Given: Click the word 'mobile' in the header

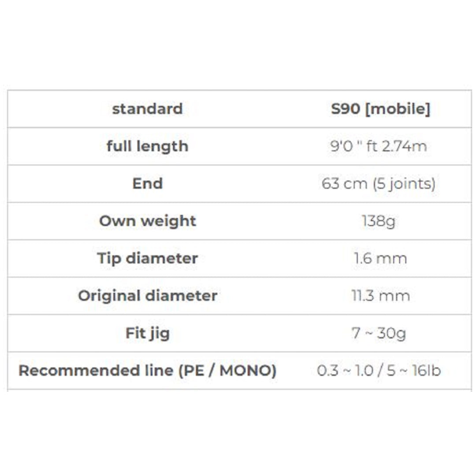Looking at the screenshot, I should pyautogui.click(x=398, y=109).
